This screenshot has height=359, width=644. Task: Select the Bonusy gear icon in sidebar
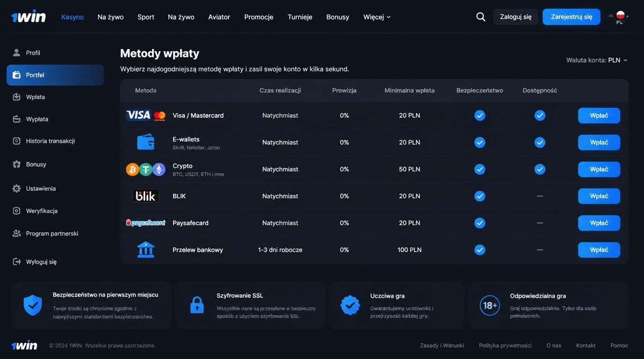(x=16, y=164)
